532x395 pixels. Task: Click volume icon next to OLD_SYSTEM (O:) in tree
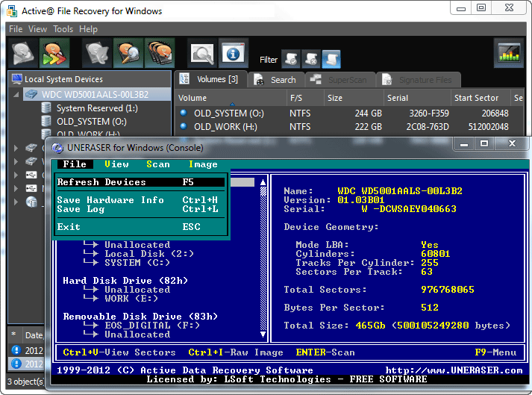[x=46, y=121]
